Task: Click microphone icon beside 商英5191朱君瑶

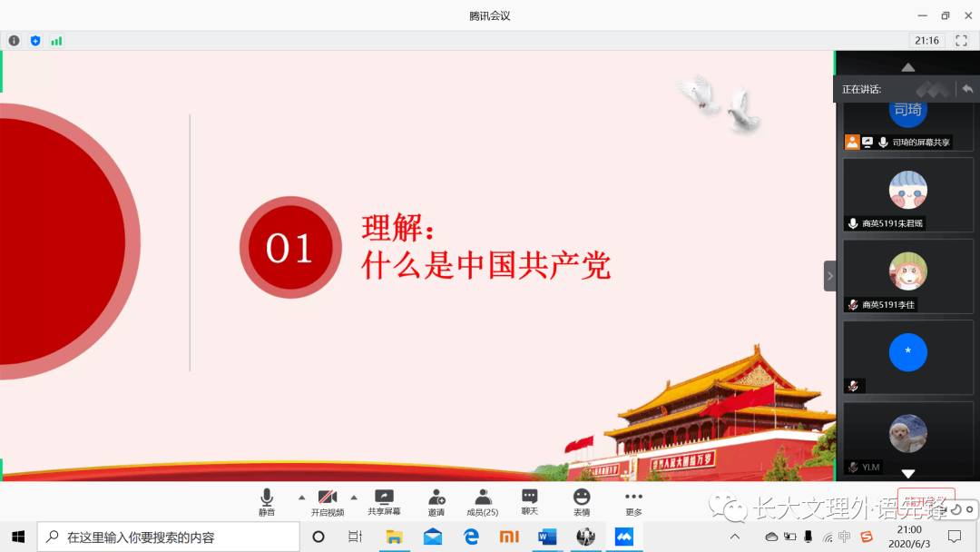Action: pyautogui.click(x=853, y=223)
